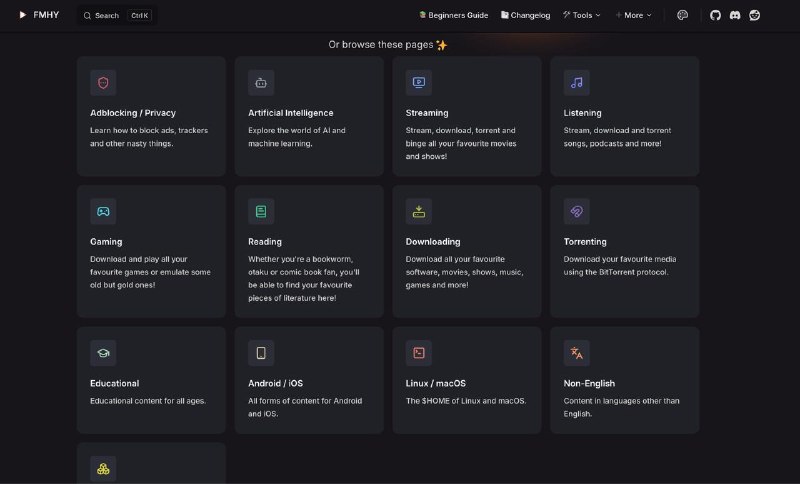
Task: Open the Artificial Intelligence title link
Action: click(290, 113)
